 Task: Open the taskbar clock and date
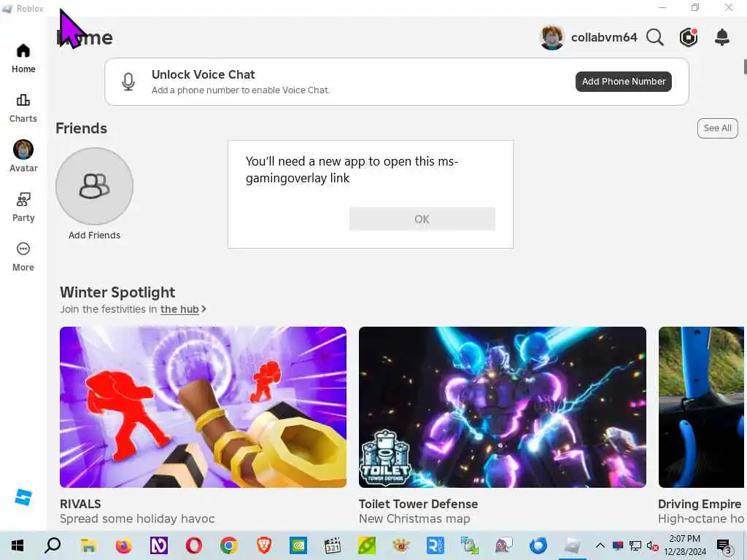pyautogui.click(x=685, y=545)
